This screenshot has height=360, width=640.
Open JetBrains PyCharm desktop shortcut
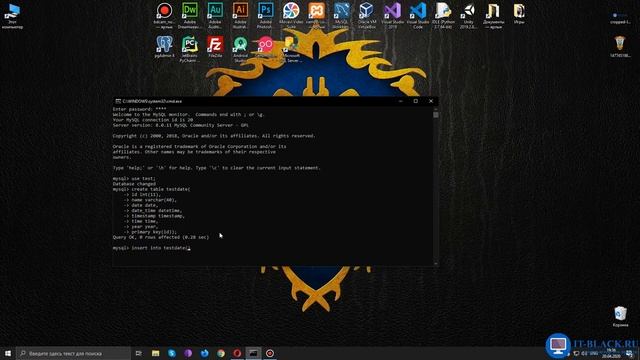[x=190, y=49]
